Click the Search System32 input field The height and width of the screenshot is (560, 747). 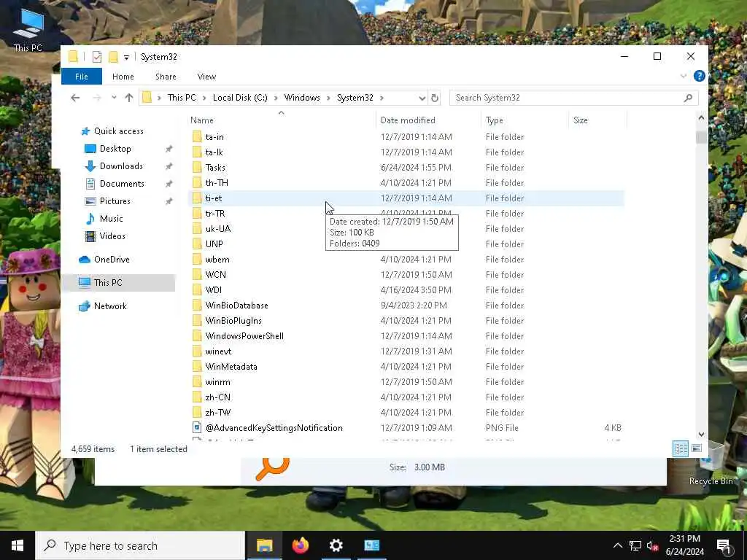click(567, 98)
